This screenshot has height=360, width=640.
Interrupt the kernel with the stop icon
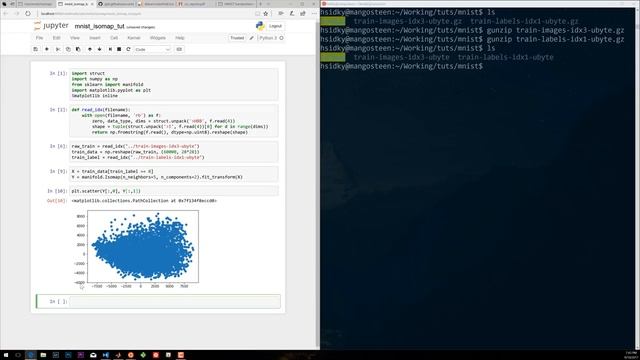click(x=119, y=49)
